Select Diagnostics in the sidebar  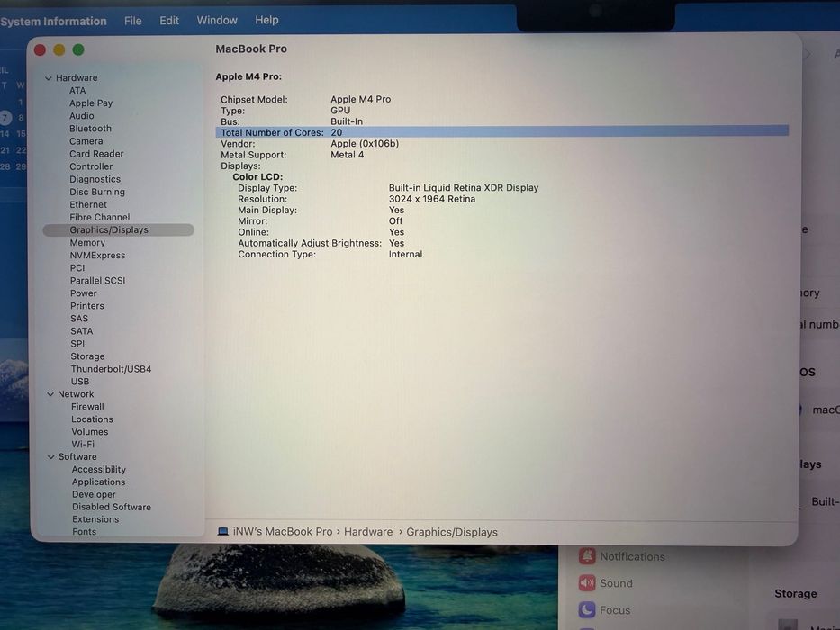[x=95, y=179]
